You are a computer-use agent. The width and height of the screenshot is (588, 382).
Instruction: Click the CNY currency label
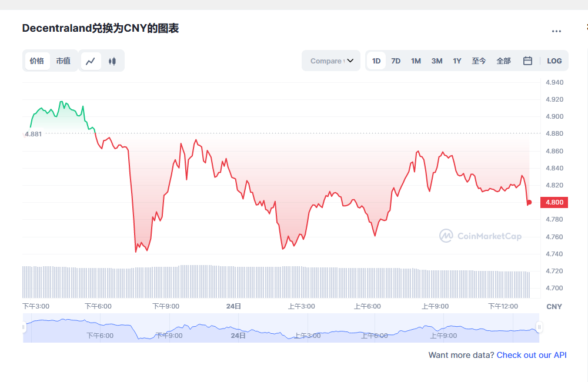click(554, 307)
